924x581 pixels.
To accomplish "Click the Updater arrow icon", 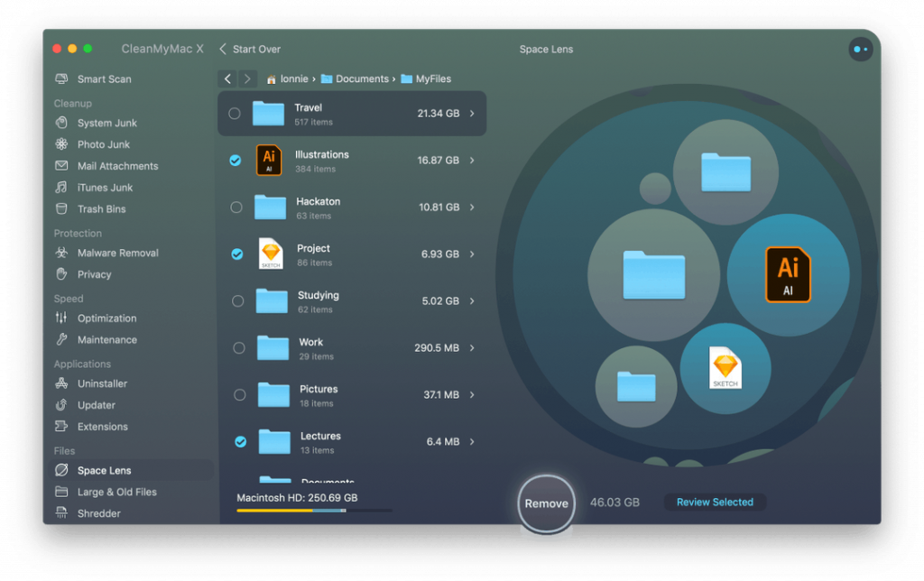I will (x=61, y=405).
